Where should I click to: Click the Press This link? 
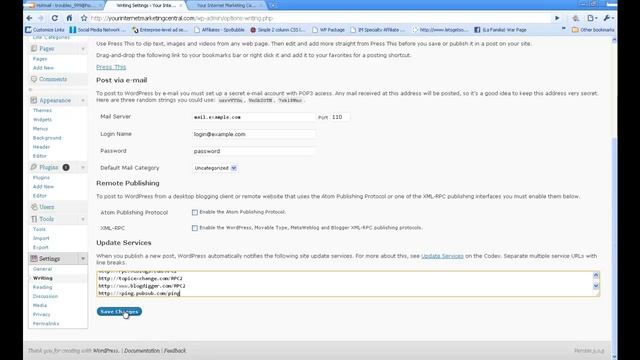click(x=111, y=67)
